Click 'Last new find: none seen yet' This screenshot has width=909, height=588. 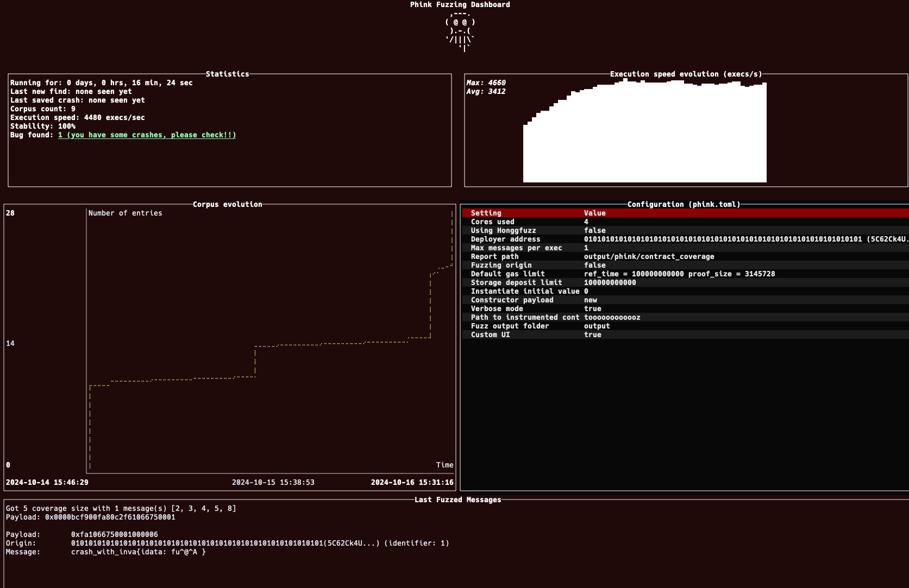tap(71, 91)
